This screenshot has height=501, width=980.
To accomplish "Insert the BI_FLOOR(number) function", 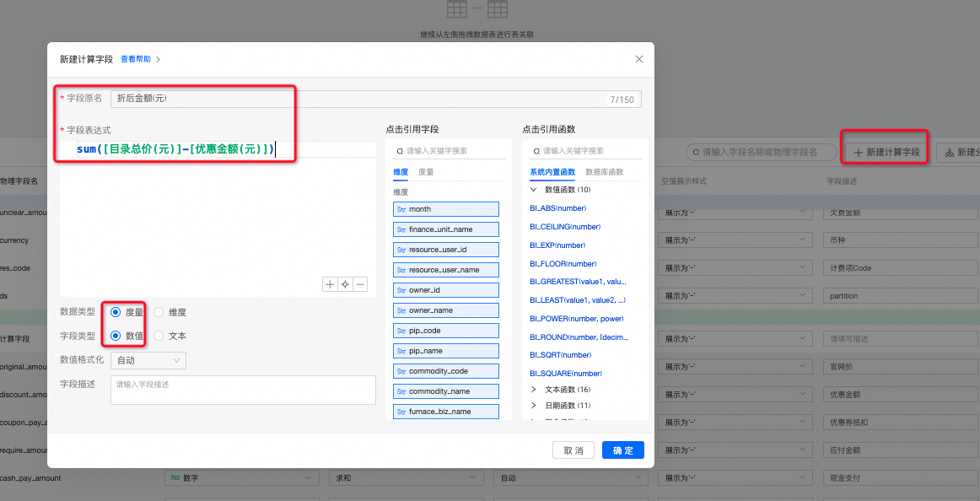I will coord(563,264).
